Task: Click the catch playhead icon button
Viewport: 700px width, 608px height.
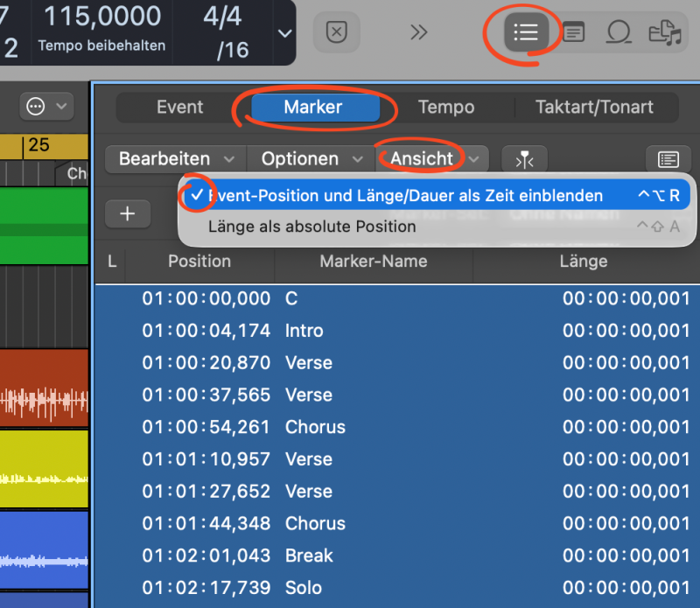Action: point(524,159)
